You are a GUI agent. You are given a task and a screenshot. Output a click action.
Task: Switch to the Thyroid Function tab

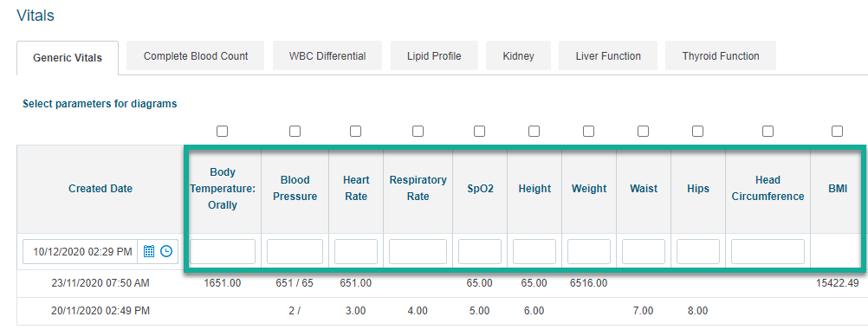[x=721, y=56]
